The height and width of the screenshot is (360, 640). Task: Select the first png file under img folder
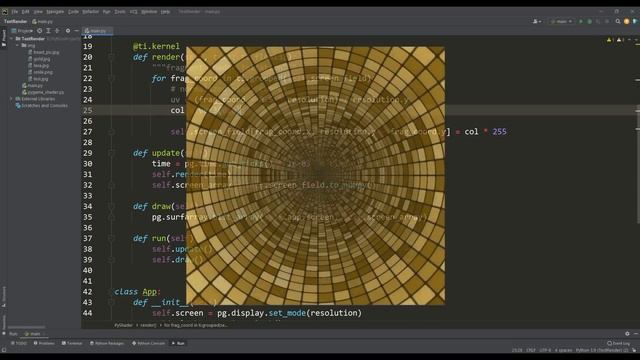(43, 52)
